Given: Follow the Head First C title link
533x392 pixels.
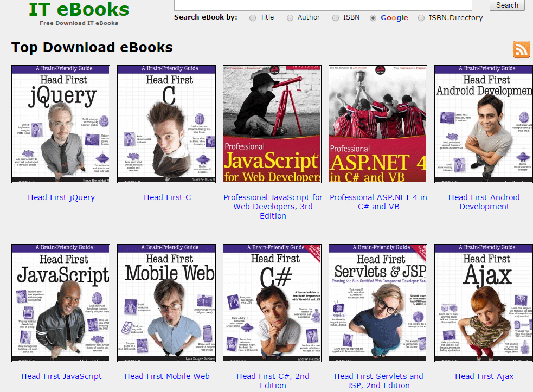Looking at the screenshot, I should (167, 197).
